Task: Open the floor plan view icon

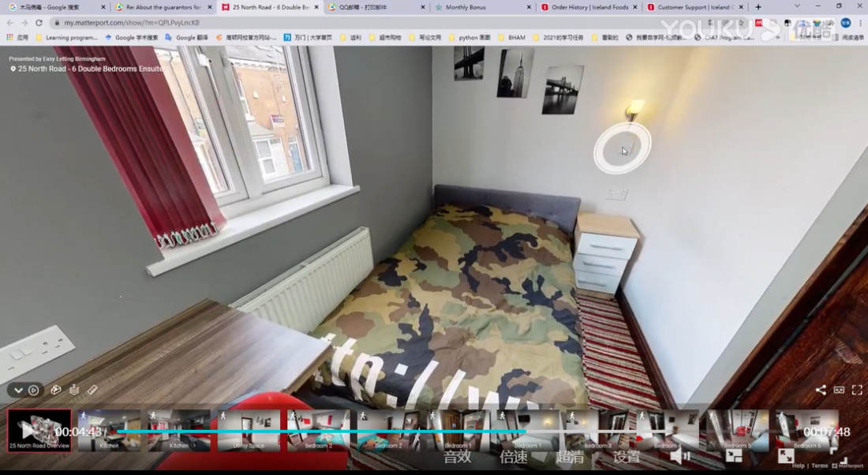Action: (x=74, y=390)
